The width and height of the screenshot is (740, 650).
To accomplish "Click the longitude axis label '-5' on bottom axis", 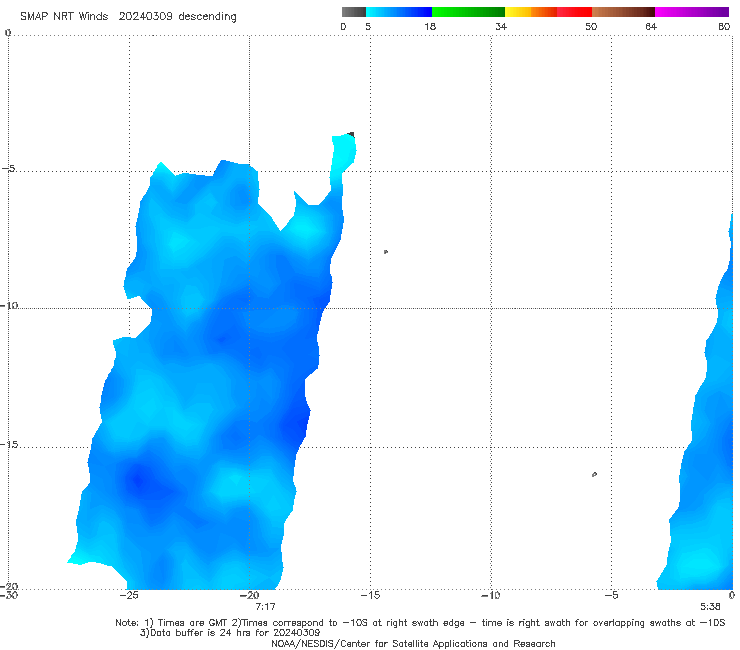I will coord(611,595).
